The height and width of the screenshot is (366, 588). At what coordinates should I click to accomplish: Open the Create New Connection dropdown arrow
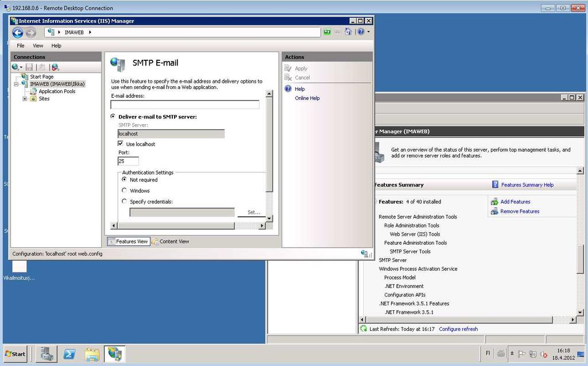pyautogui.click(x=21, y=68)
